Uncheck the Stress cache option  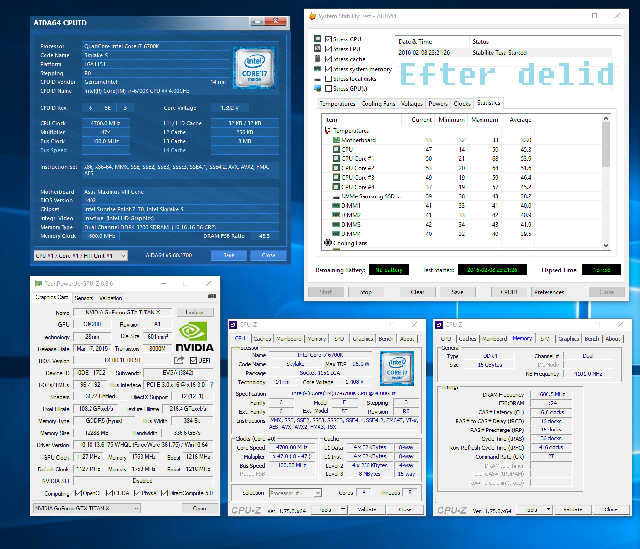click(328, 58)
